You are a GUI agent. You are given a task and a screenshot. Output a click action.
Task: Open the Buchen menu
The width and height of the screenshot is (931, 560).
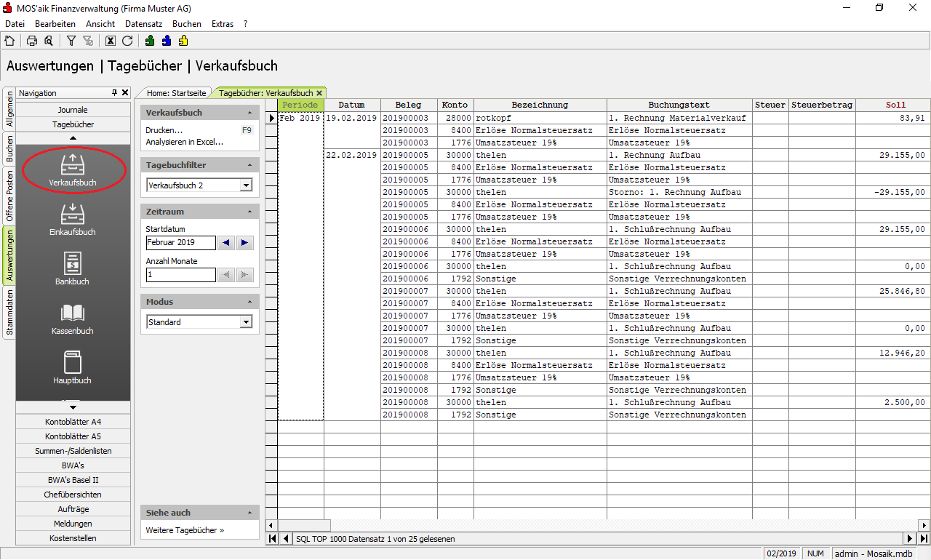click(x=186, y=24)
